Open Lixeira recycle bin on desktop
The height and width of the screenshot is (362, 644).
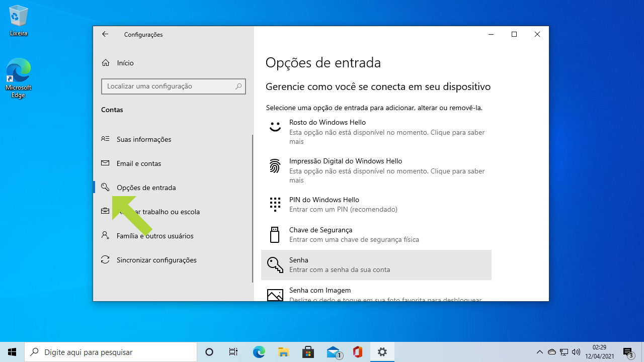point(19,21)
